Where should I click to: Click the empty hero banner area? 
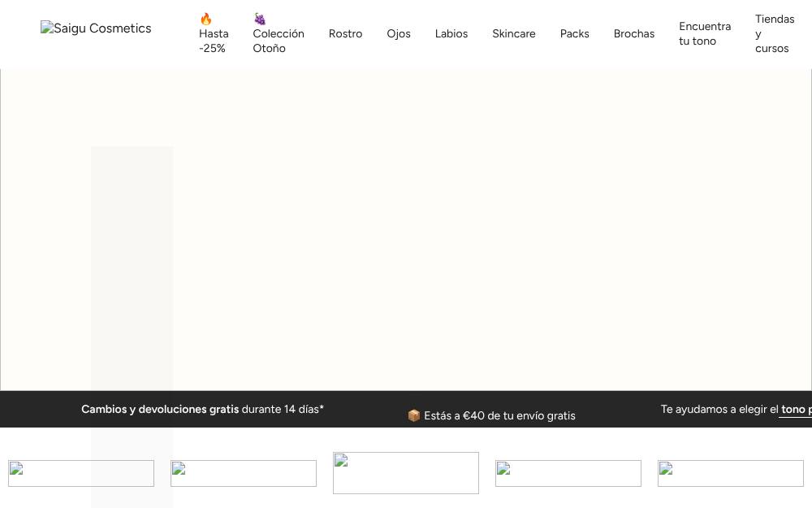406,230
